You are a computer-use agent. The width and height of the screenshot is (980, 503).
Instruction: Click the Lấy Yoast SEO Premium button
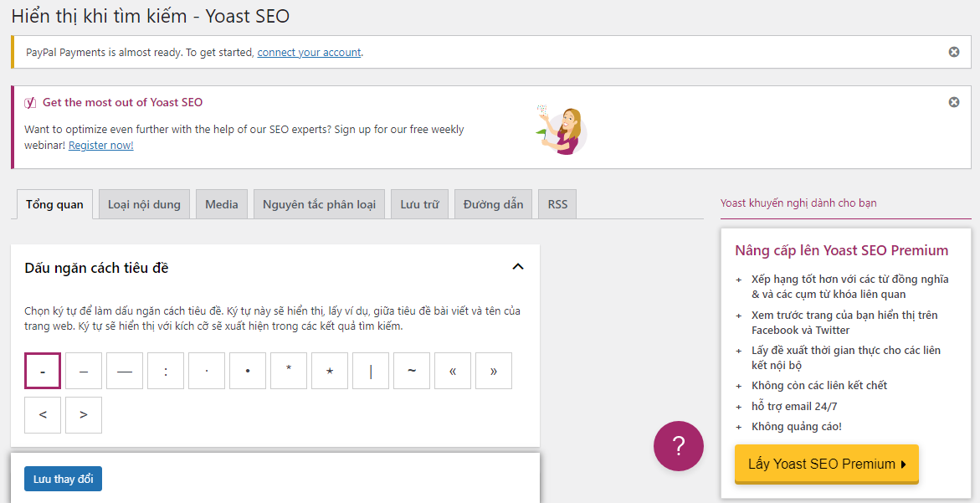pyautogui.click(x=826, y=464)
